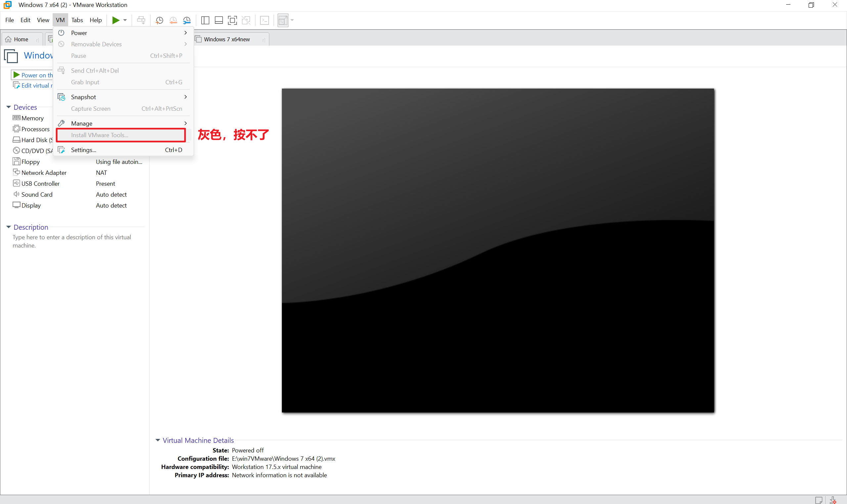The image size is (847, 504).
Task: Open the Help menu
Action: [x=96, y=20]
